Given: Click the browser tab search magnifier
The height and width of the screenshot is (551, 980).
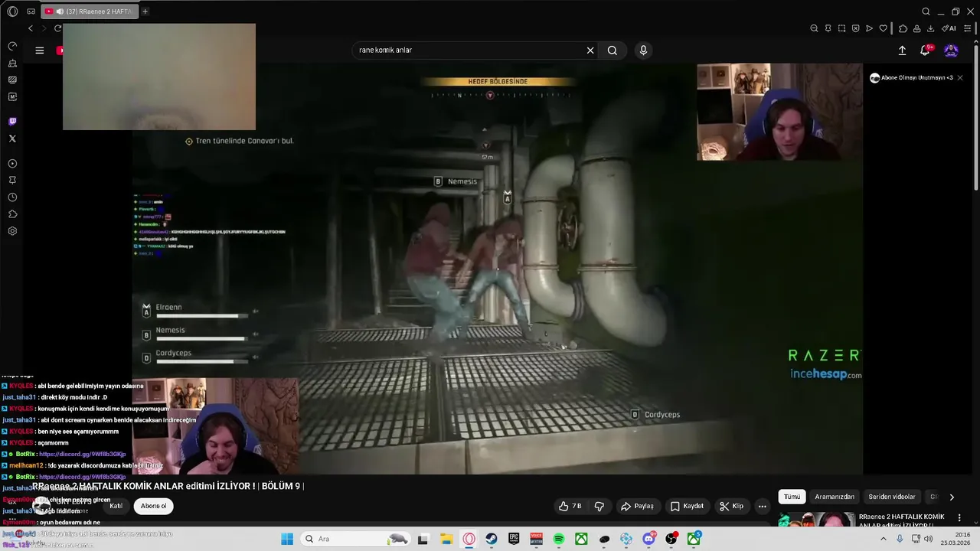Looking at the screenshot, I should click(926, 11).
